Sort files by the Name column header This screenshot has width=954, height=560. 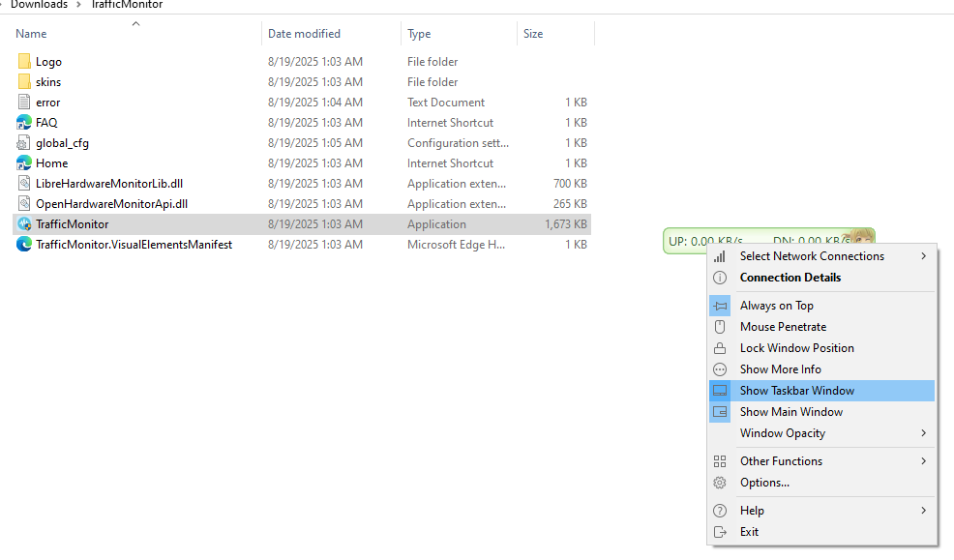point(31,34)
